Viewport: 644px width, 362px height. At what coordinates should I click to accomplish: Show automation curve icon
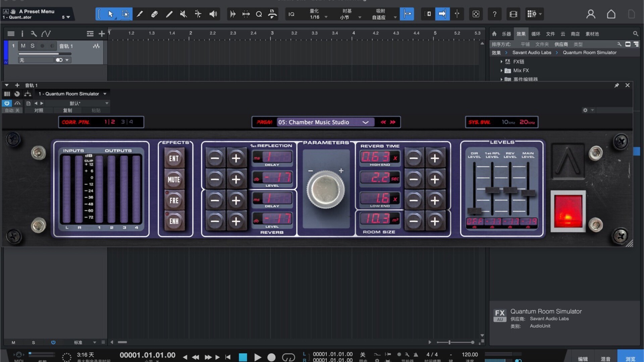click(46, 34)
